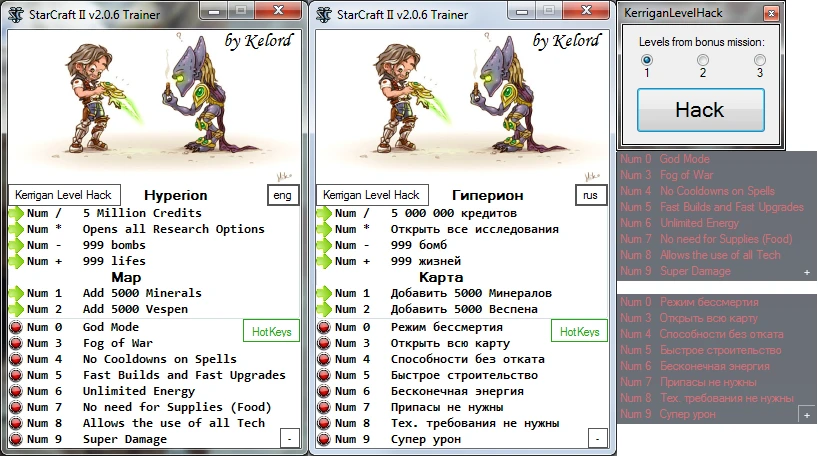818x456 pixels.
Task: Close the KerriganLevelHack window
Action: click(x=771, y=14)
